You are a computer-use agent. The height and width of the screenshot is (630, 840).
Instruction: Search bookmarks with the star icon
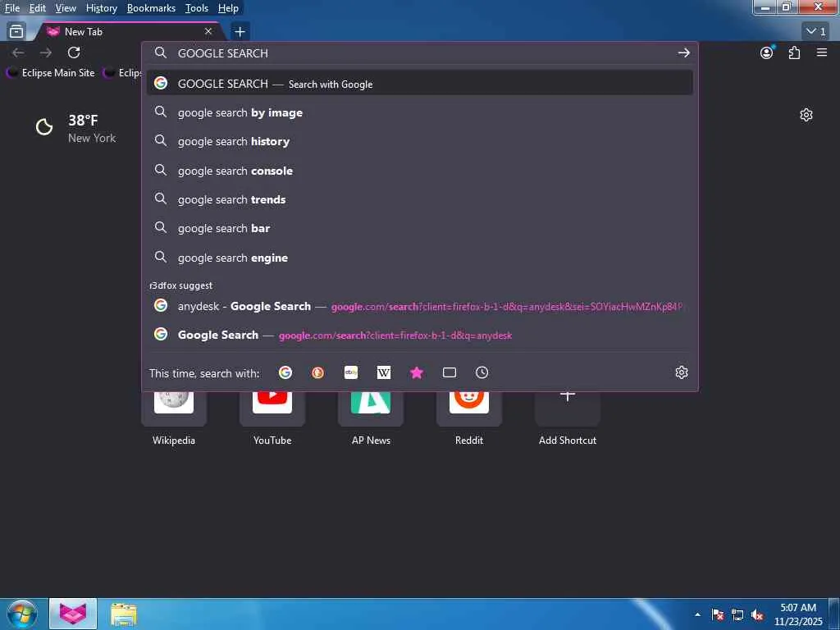click(417, 372)
